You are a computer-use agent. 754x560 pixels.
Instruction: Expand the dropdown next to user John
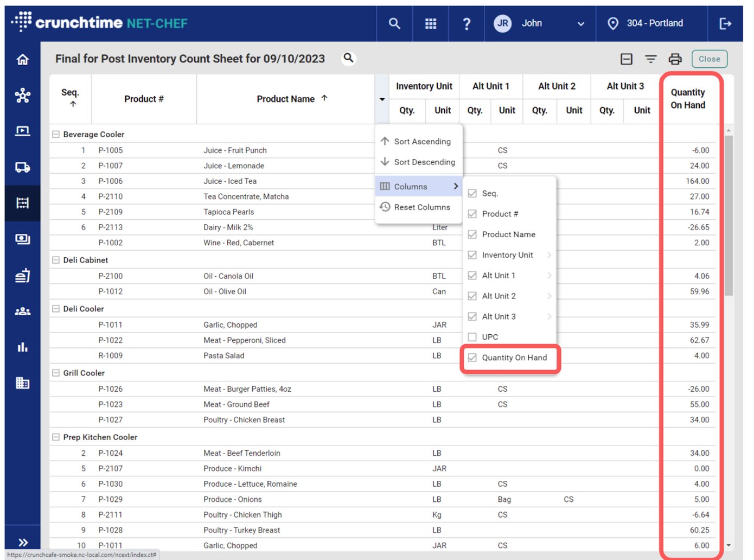(580, 23)
